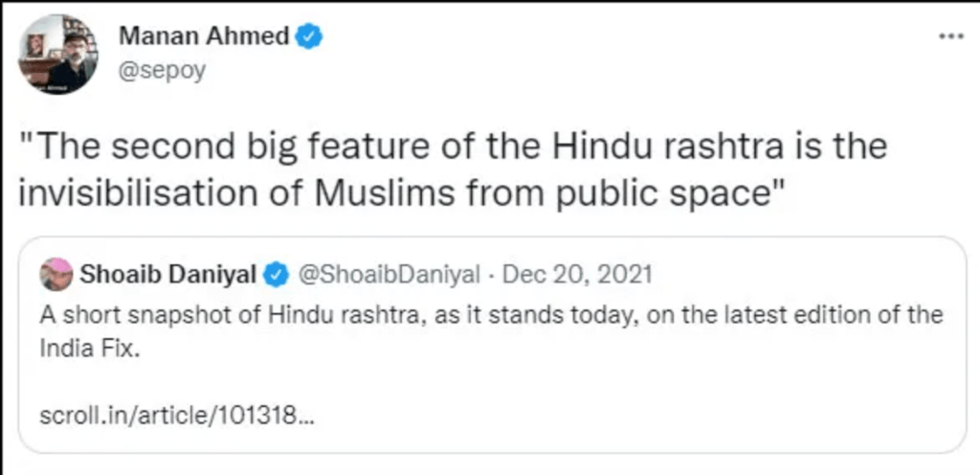This screenshot has height=475, width=980.
Task: Open the three-dot more options menu
Action: click(x=949, y=36)
